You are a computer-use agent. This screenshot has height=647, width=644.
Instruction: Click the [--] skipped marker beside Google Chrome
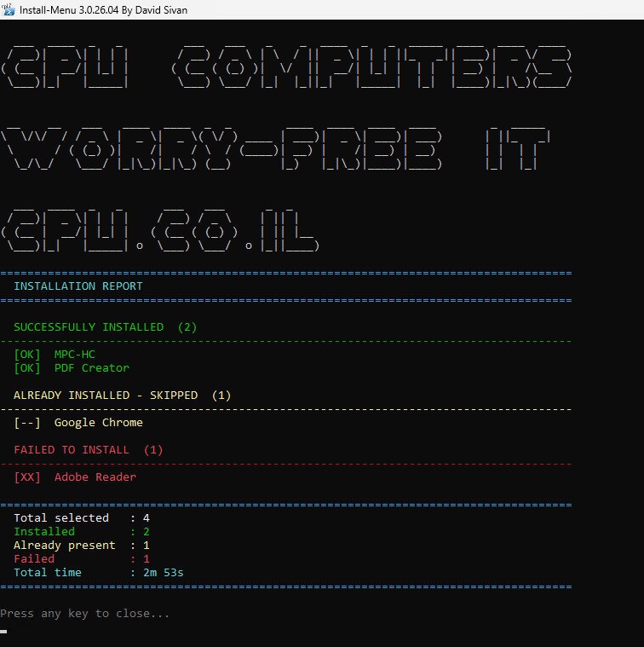pos(27,423)
